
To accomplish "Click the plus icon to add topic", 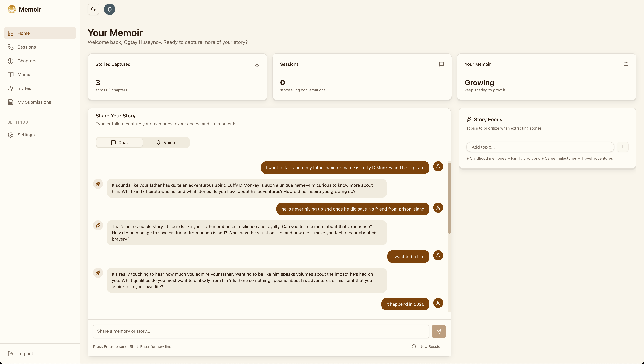I will click(623, 147).
